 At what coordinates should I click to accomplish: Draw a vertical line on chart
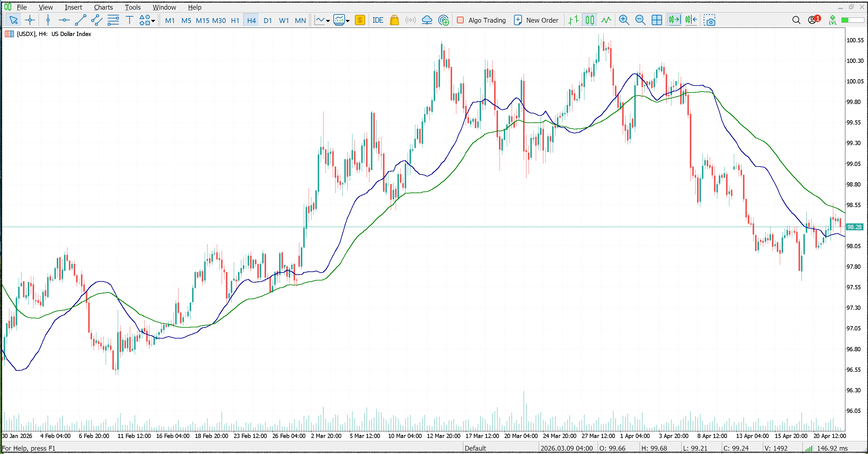click(48, 20)
